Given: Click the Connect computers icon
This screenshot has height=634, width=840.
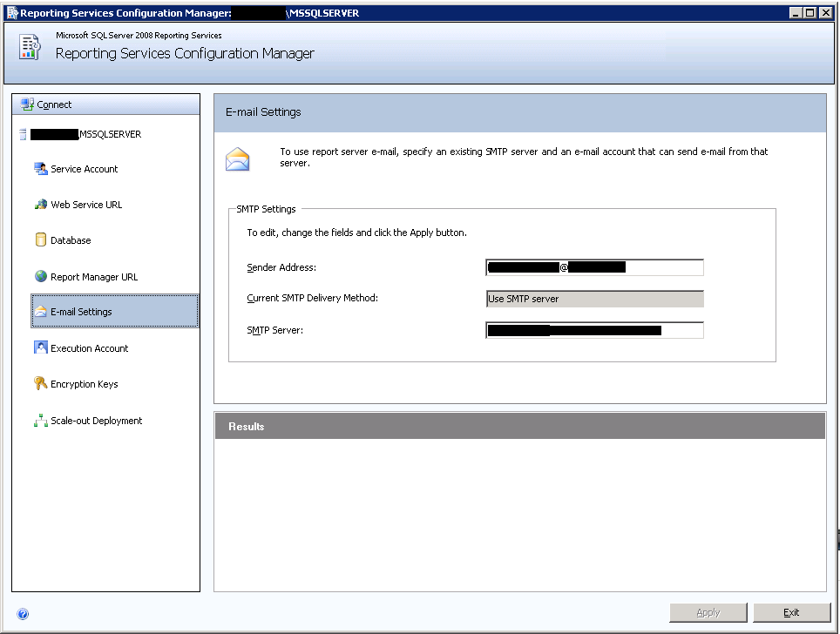Looking at the screenshot, I should pos(27,105).
